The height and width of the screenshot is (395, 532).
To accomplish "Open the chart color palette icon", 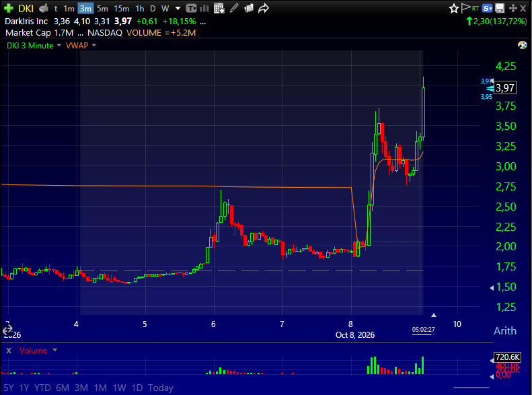I will [x=523, y=45].
